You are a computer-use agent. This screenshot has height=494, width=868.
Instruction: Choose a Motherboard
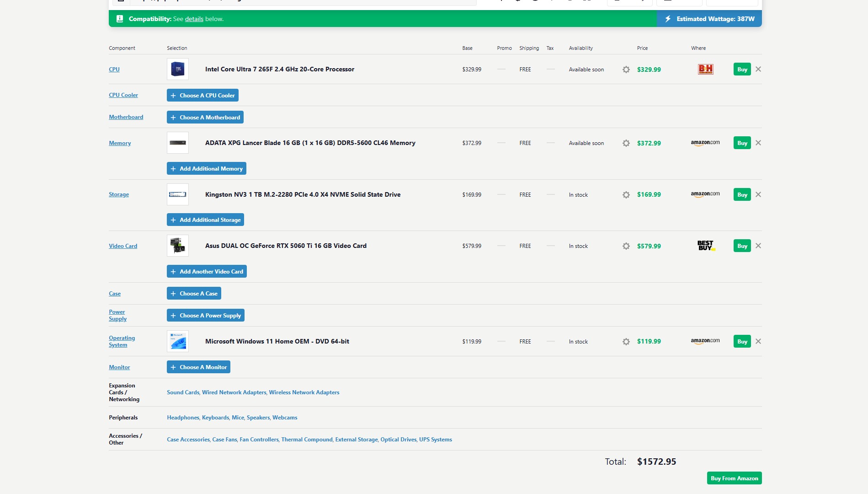(205, 117)
